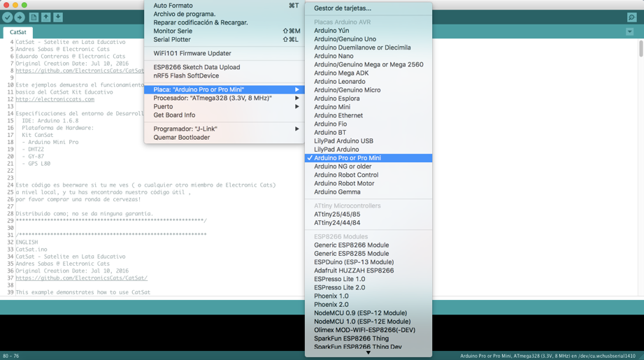Image resolution: width=644 pixels, height=360 pixels.
Task: Select nRF5 Flash SoftDevice entry
Action: coord(224,76)
